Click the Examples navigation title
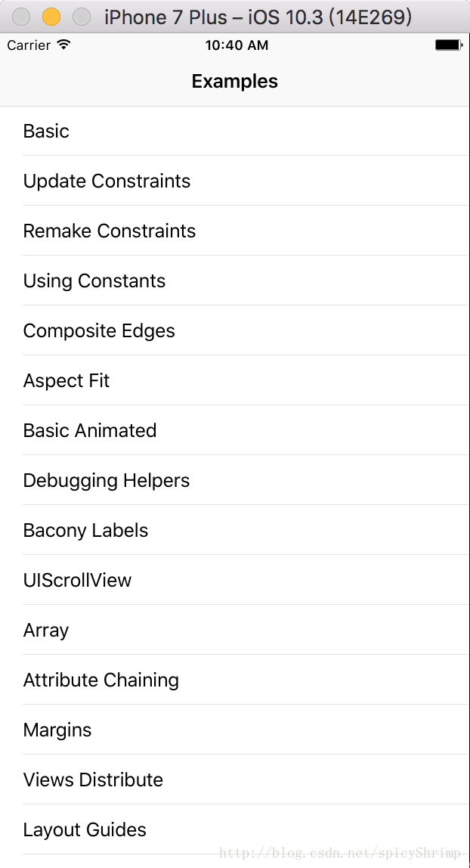The image size is (470, 868). 235,82
